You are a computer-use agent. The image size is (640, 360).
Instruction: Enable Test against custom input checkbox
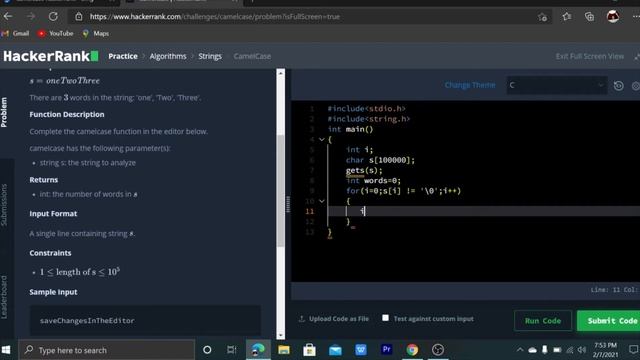pos(385,318)
